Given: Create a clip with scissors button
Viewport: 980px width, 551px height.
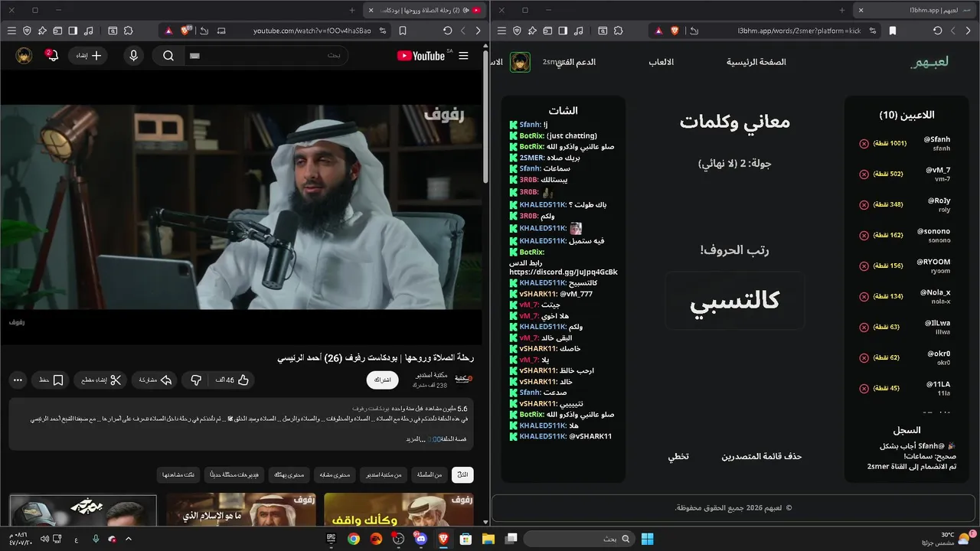Looking at the screenshot, I should tap(101, 380).
